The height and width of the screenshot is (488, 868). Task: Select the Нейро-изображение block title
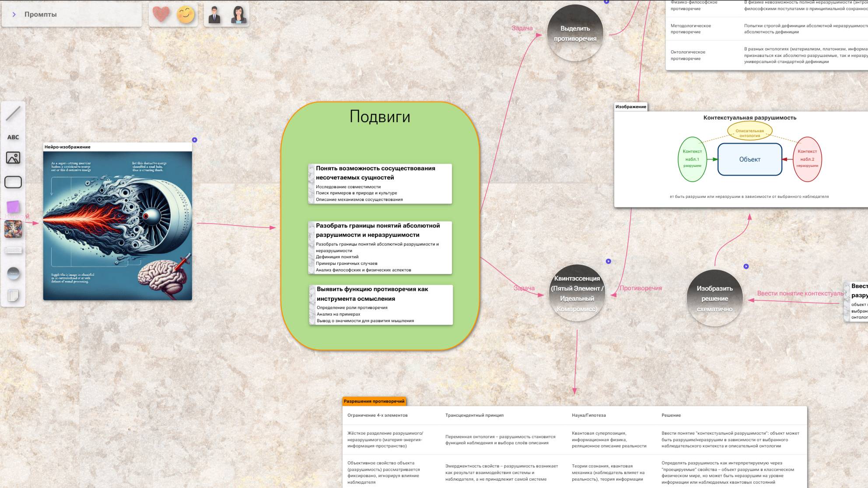67,147
